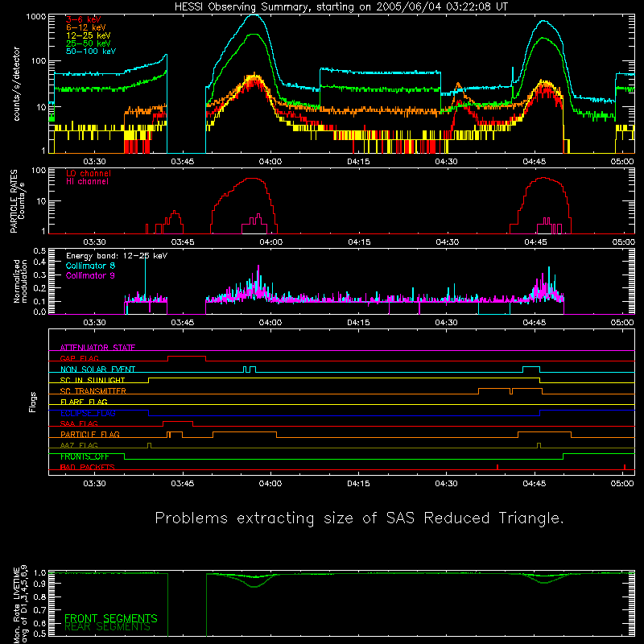Image resolution: width=644 pixels, height=644 pixels.
Task: Click the Collimator 8 legend label
Action: (90, 266)
